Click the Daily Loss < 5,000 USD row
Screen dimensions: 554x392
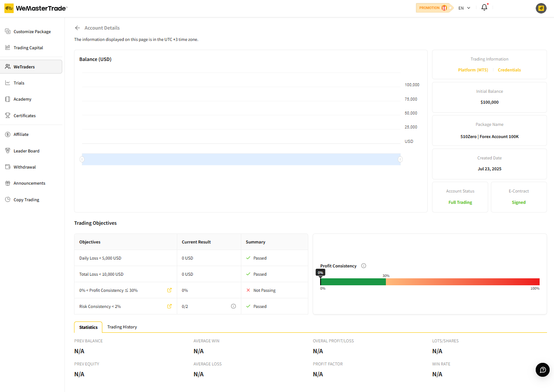point(191,258)
